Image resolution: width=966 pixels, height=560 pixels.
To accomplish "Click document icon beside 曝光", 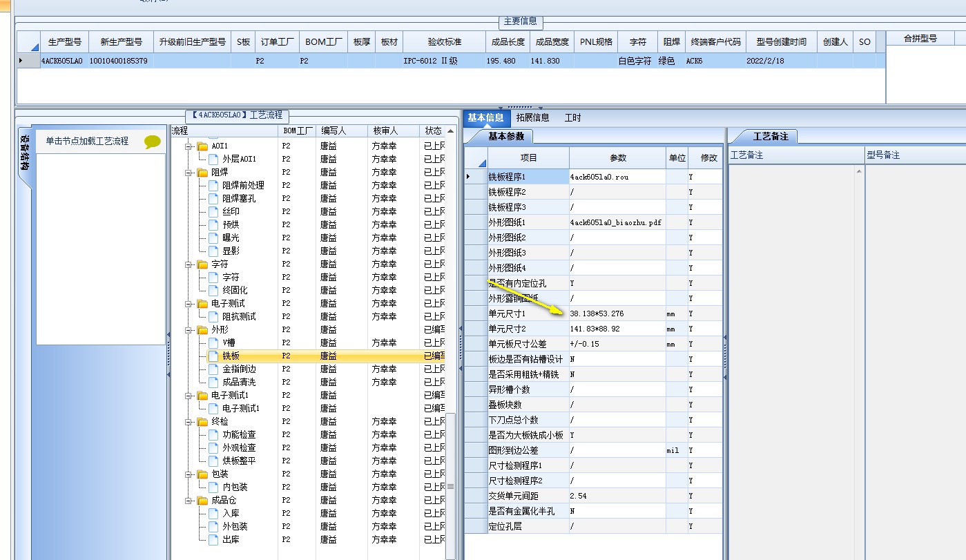I will (213, 238).
